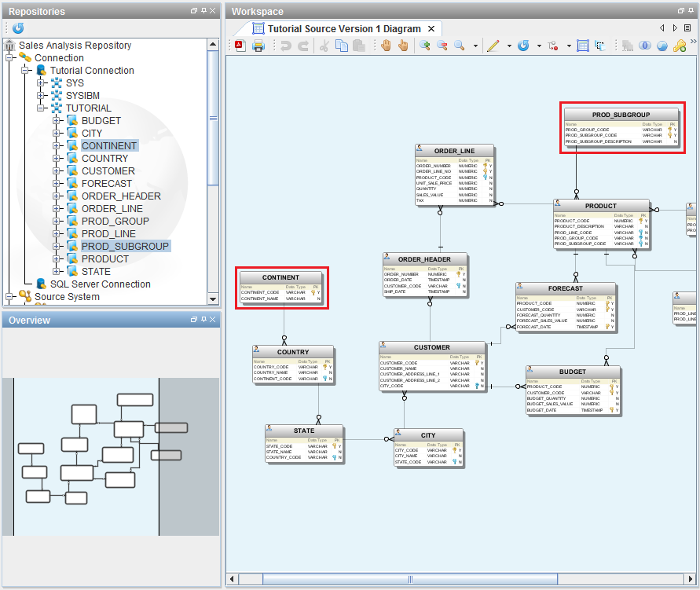This screenshot has width=700, height=590.
Task: Expand the SYSIBM schema node
Action: (42, 96)
